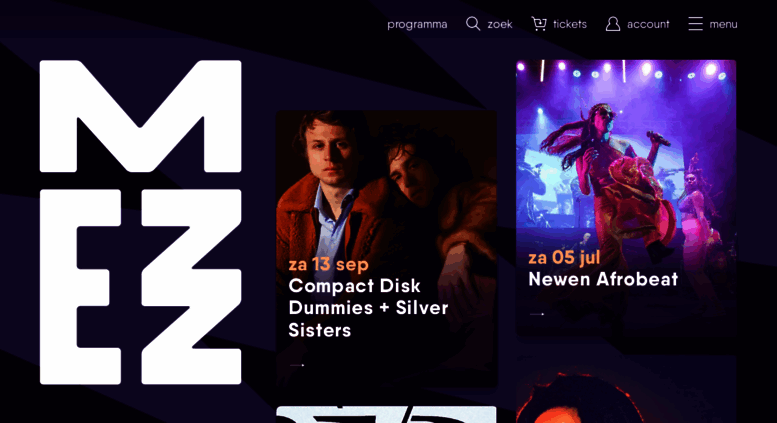
Task: Click the za 05 jul date
Action: pos(564,258)
